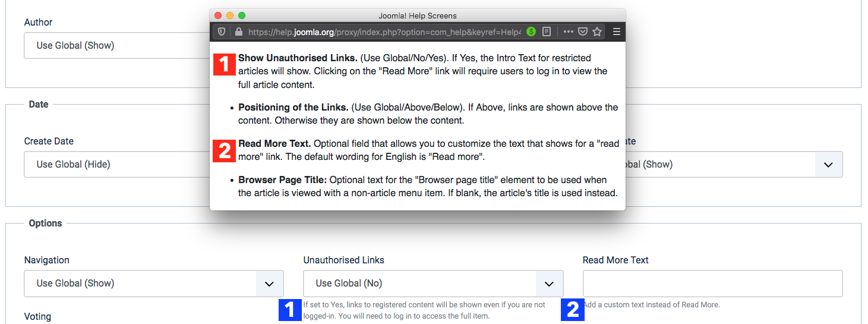Click 'Show Unauthorised Links.' bold help heading
The height and width of the screenshot is (324, 868).
pyautogui.click(x=298, y=58)
